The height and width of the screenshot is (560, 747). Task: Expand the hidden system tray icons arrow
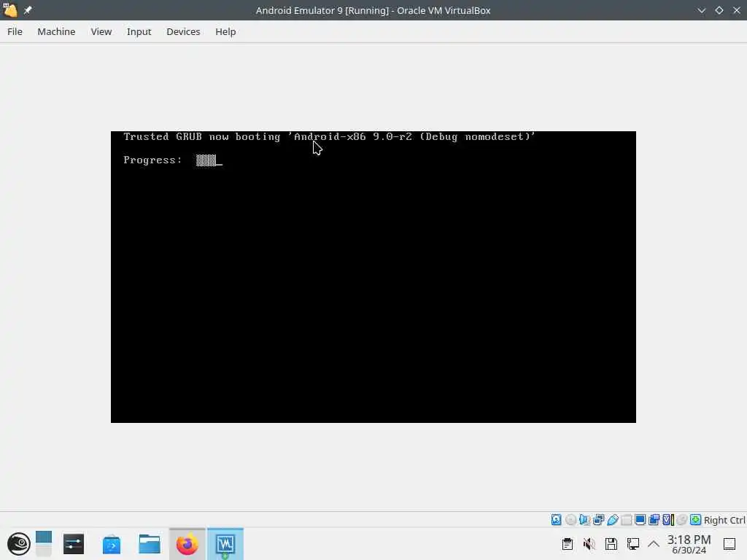(x=654, y=544)
